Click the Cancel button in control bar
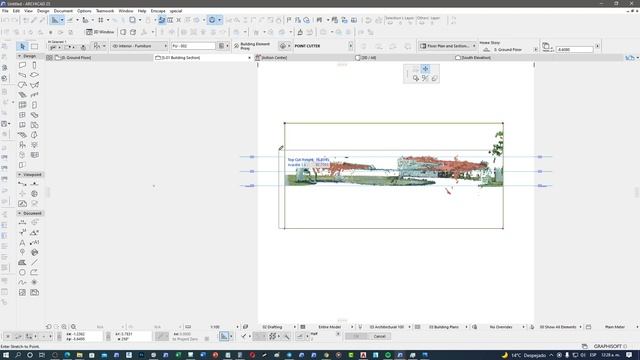 [379, 336]
